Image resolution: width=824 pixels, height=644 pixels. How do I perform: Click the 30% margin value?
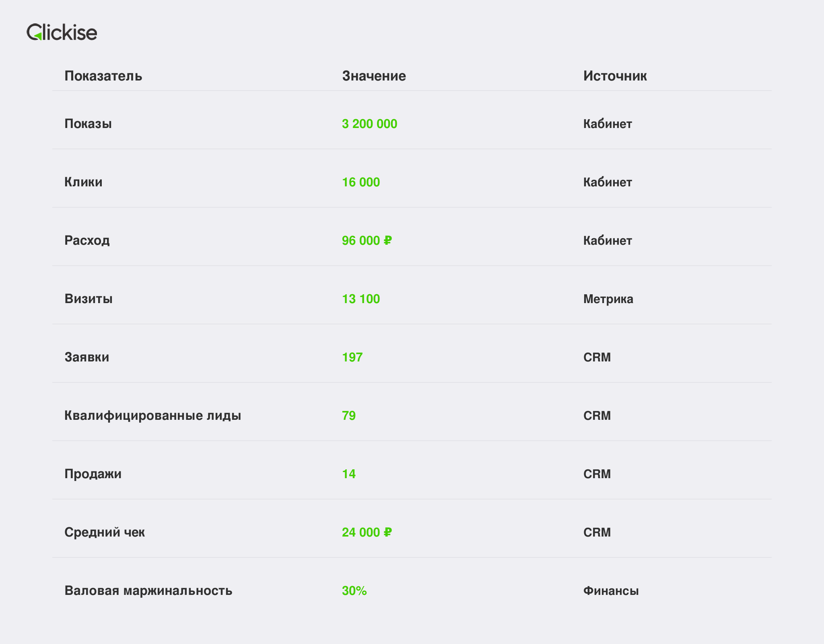click(354, 590)
